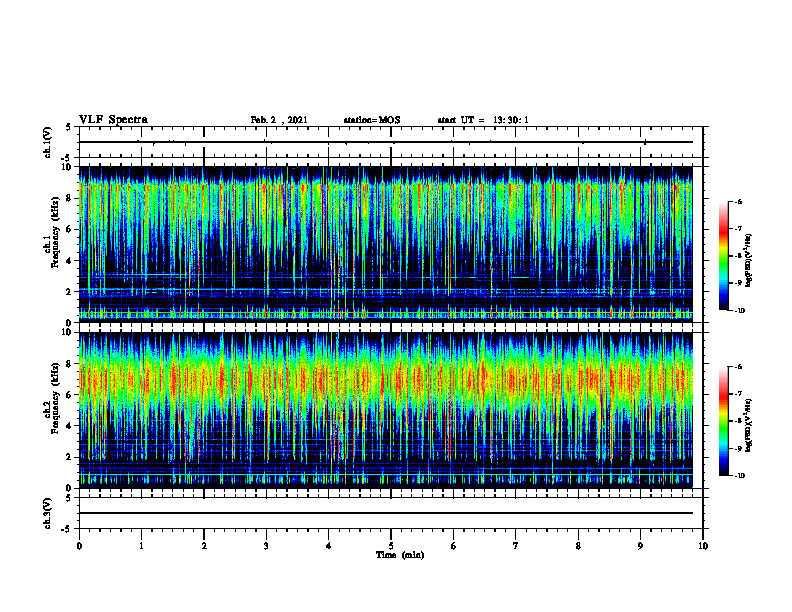
Task: Click "-10" on the ch.1 color scale
Action: coord(739,311)
